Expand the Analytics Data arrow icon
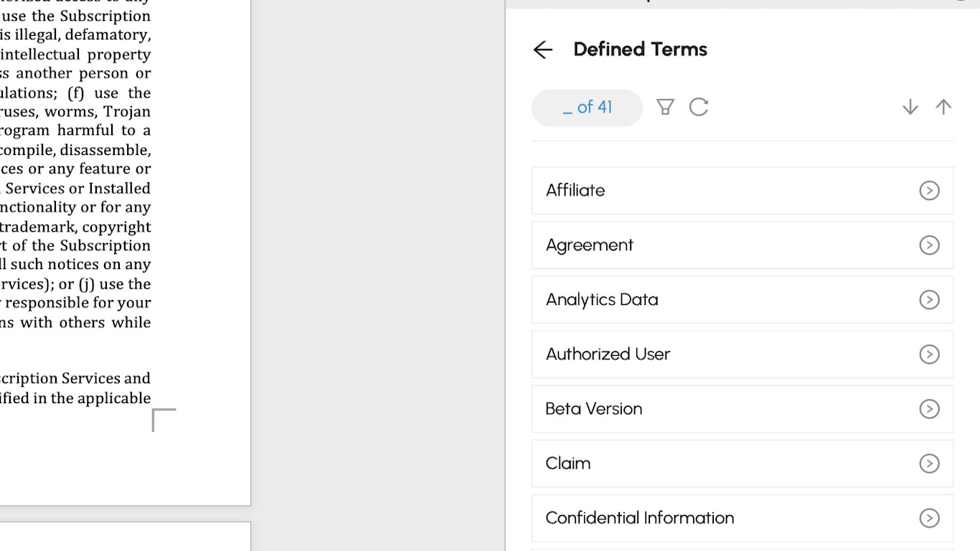This screenshot has width=980, height=551. pyautogui.click(x=929, y=300)
